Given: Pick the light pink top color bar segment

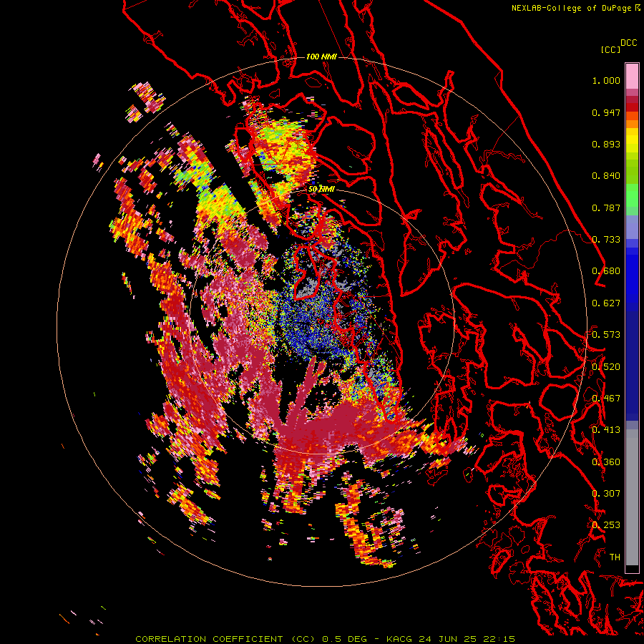Looking at the screenshot, I should point(632,77).
